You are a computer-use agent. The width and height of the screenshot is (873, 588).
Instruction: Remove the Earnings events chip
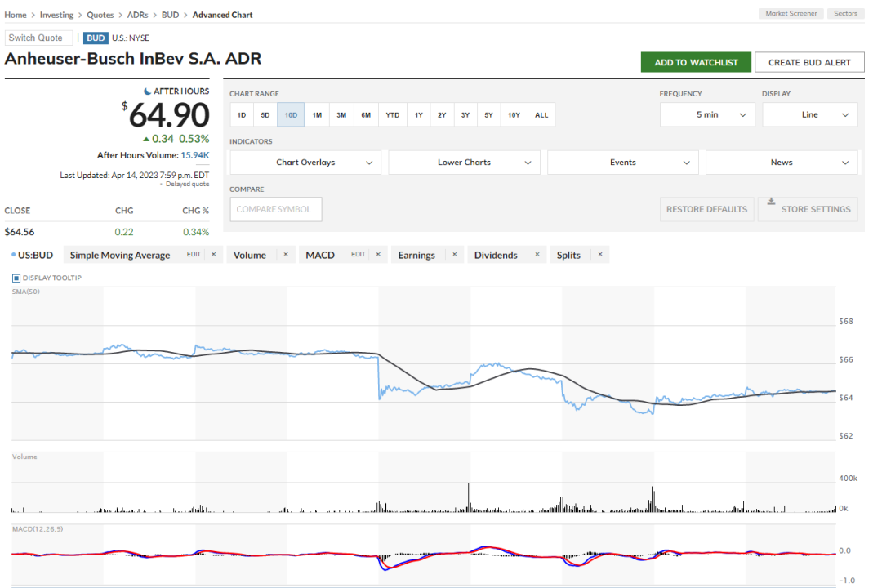pos(454,255)
